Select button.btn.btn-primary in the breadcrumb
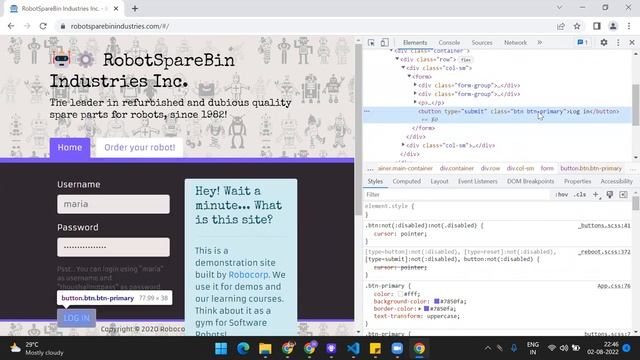This screenshot has height=360, width=640. pos(591,168)
